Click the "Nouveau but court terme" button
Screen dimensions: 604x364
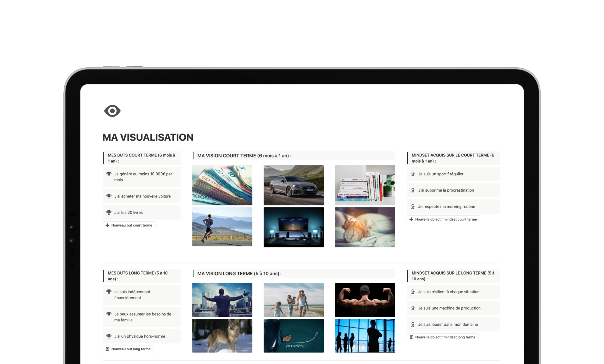129,225
